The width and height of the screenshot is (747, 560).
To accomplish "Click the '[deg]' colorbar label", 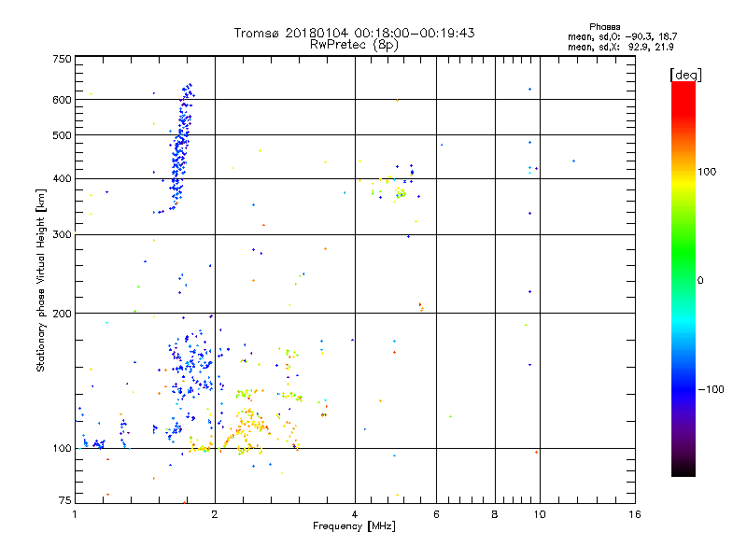I will point(685,75).
